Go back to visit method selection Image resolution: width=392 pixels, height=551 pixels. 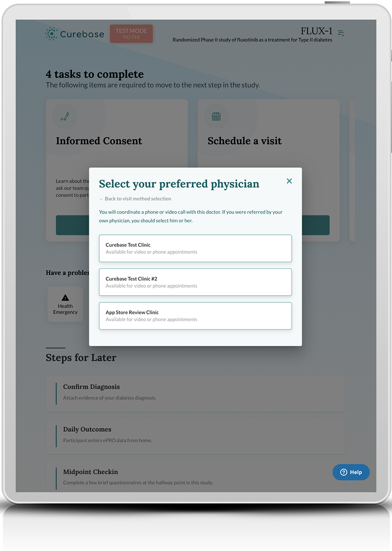135,199
